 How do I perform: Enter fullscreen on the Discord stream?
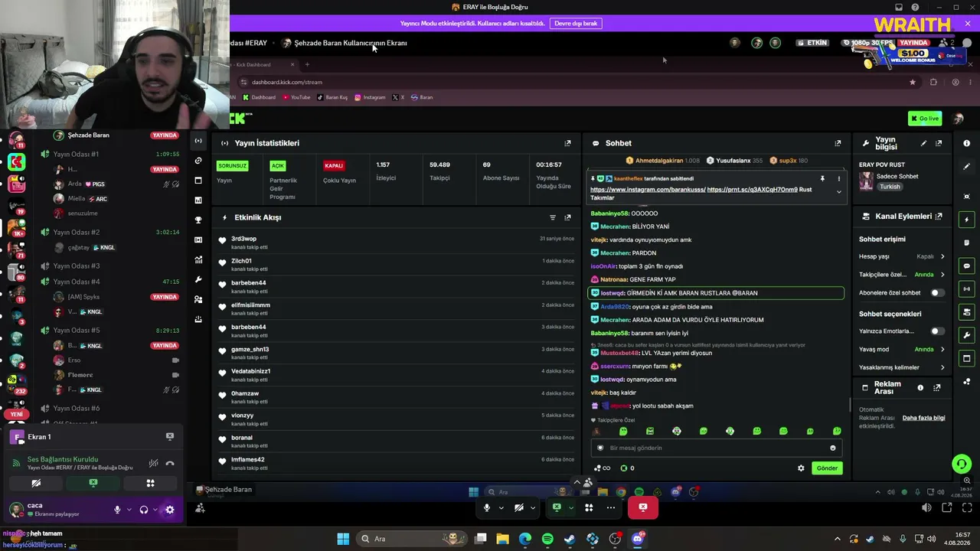click(x=967, y=507)
